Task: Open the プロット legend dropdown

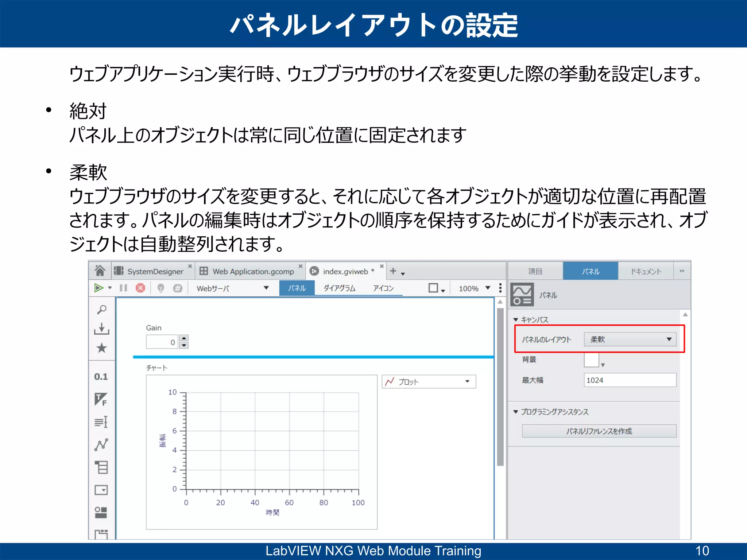Action: point(429,382)
